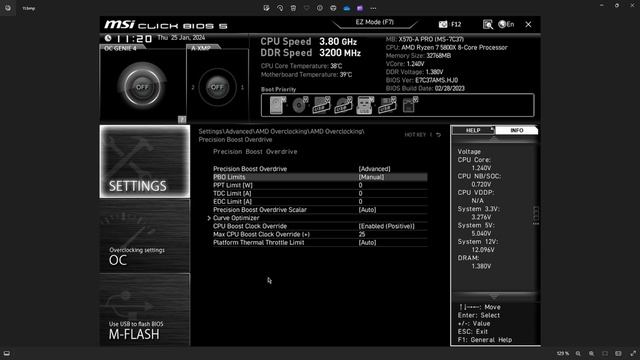Close BIOS with the X icon
The height and width of the screenshot is (360, 640).
pyautogui.click(x=528, y=24)
